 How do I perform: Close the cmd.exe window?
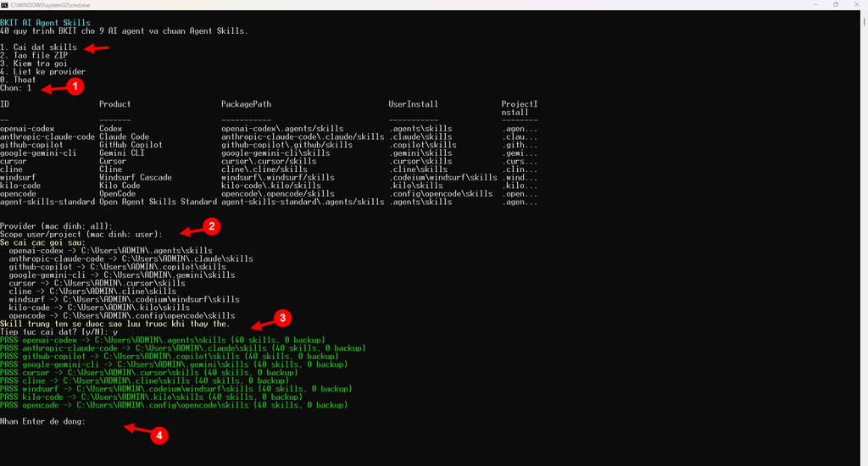click(x=855, y=4)
